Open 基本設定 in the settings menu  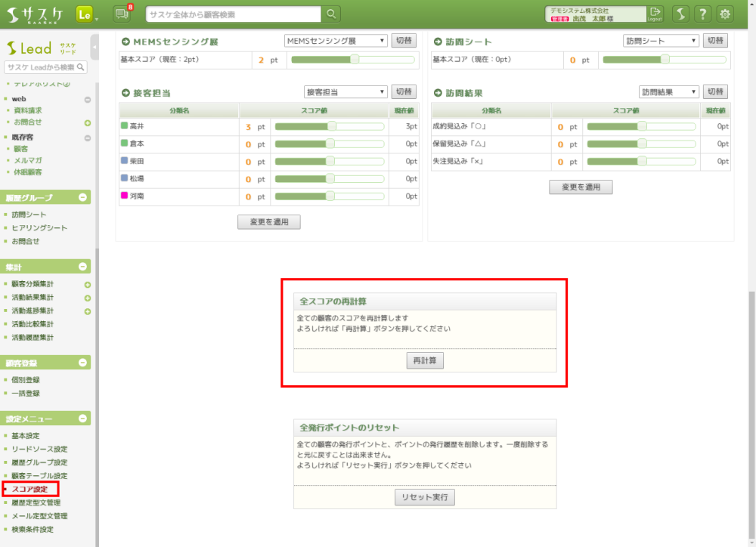[x=26, y=436]
